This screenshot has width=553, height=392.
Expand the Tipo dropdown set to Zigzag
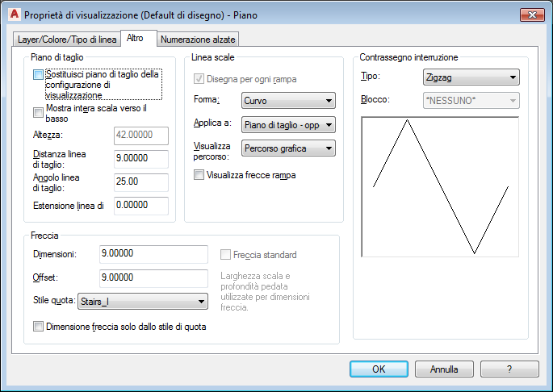coord(471,77)
